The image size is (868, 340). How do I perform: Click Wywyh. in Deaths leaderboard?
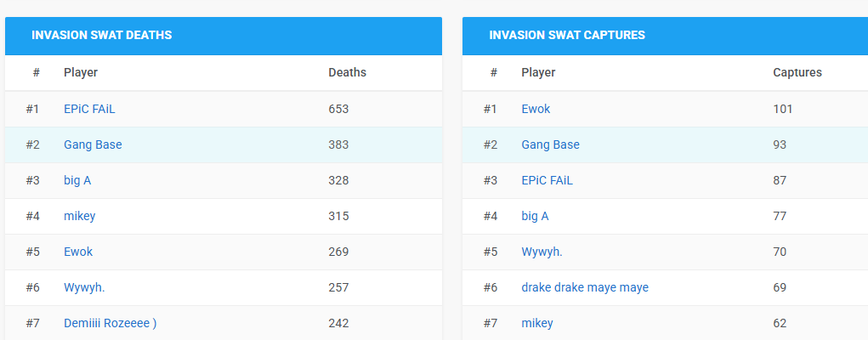[x=84, y=287]
